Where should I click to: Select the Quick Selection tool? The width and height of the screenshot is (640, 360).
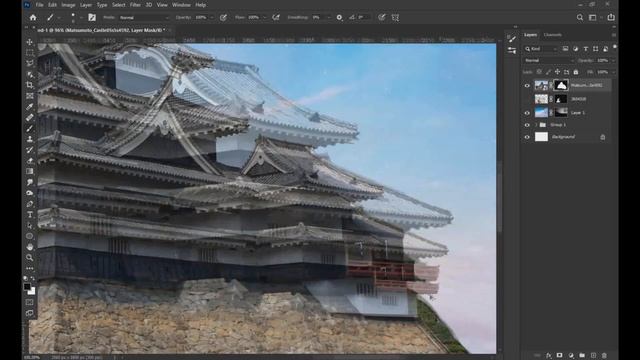point(30,74)
